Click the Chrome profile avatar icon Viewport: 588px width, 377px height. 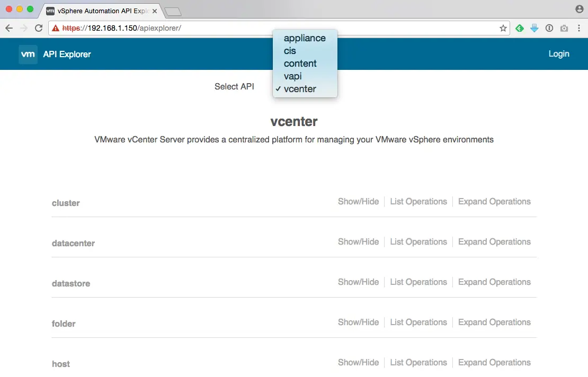580,9
